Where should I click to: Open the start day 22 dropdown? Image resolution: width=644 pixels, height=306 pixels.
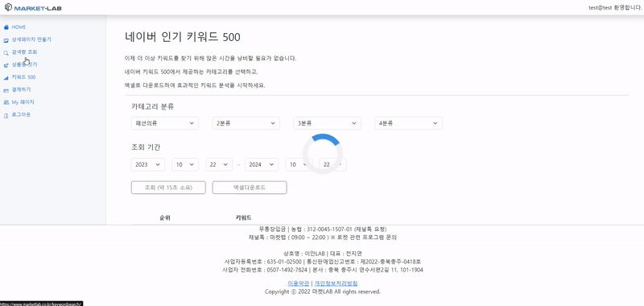pos(219,164)
